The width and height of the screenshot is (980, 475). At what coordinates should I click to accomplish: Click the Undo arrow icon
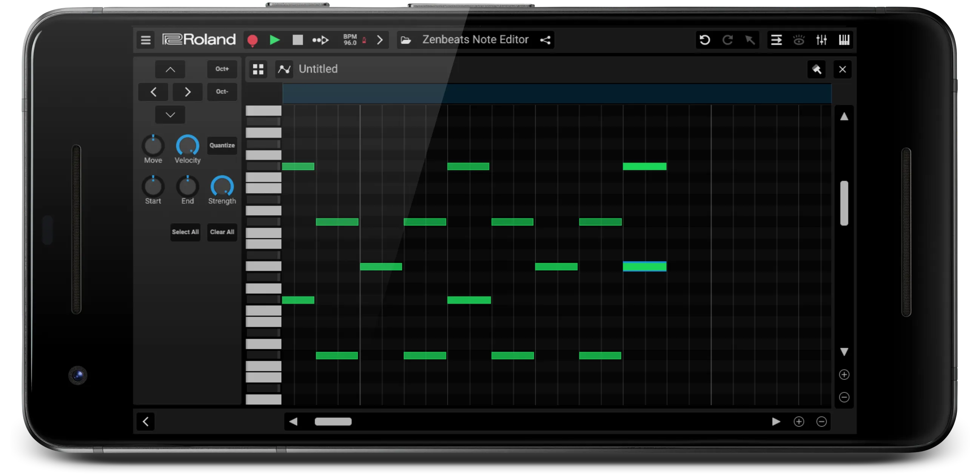coord(704,40)
